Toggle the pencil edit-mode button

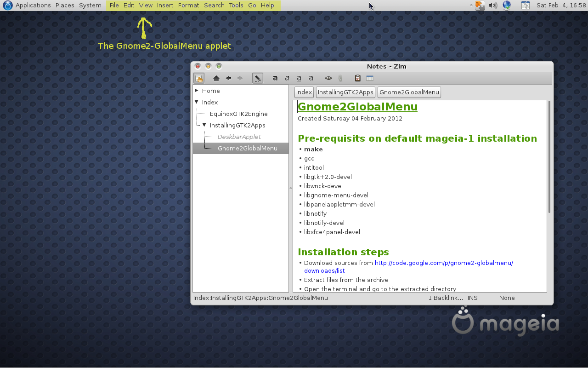[258, 78]
